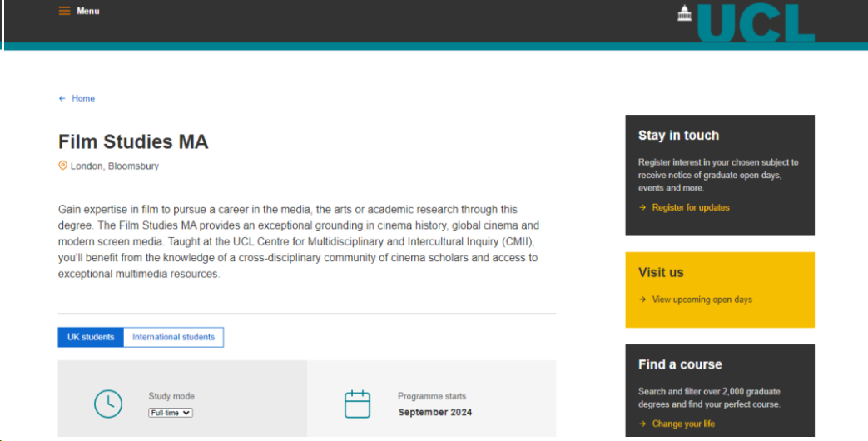Select the UK students tab
The width and height of the screenshot is (868, 441).
point(91,337)
